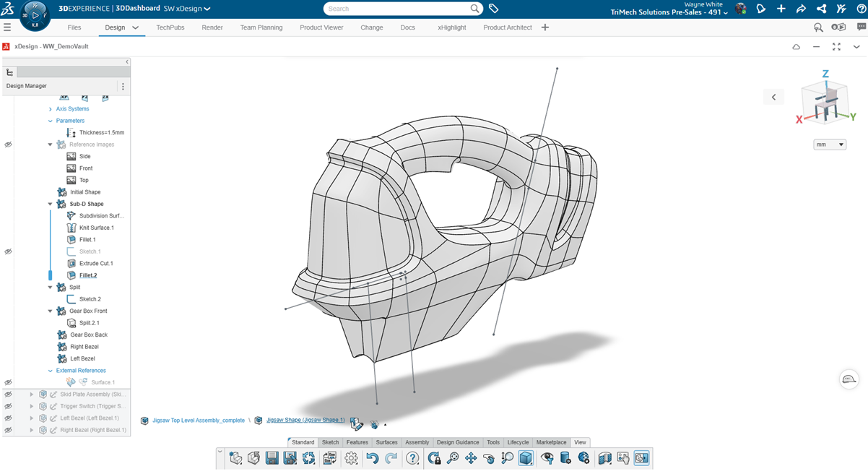Click the tag icon beside search bar

[494, 9]
